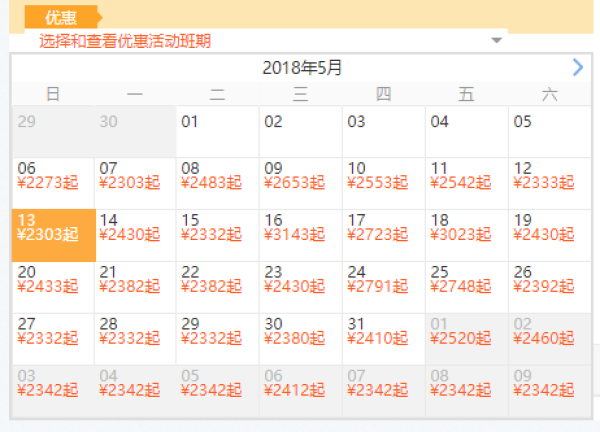Select June 03 priced ¥2342起
The image size is (600, 432).
click(x=54, y=391)
